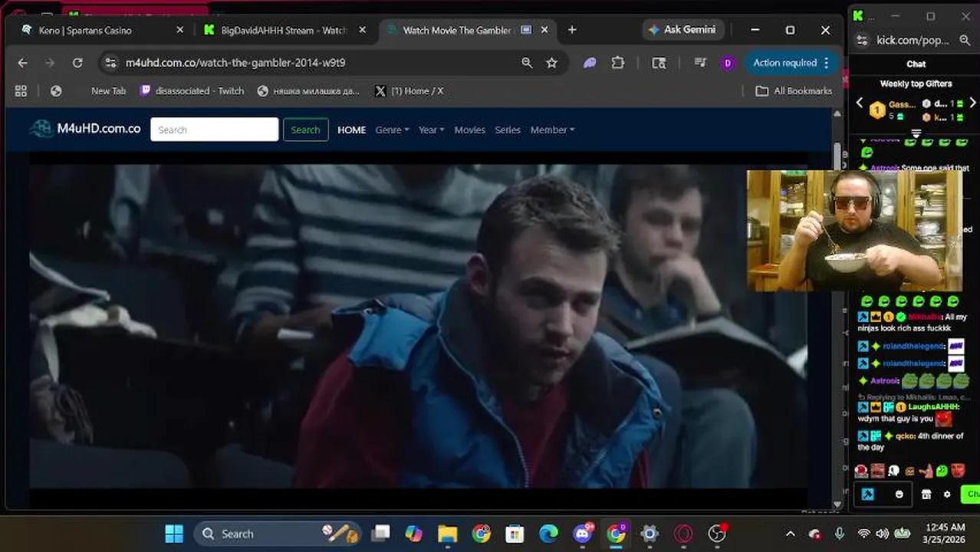
Task: Open the Kick chat shop icon
Action: click(x=926, y=495)
